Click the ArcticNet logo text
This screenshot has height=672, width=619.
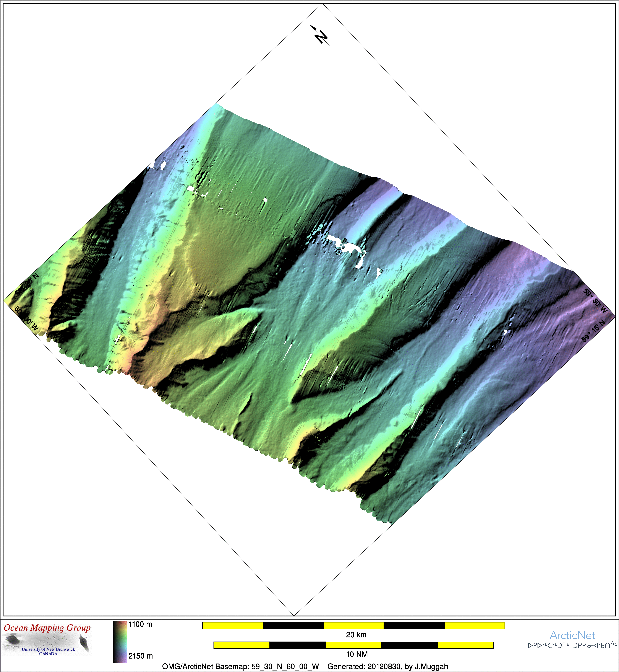[572, 635]
